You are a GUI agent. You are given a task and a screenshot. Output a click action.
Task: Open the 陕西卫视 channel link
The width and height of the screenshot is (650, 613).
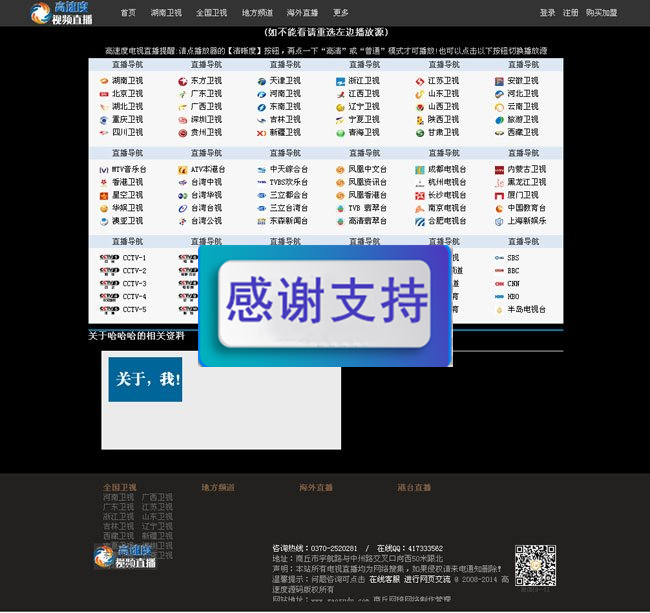(x=444, y=120)
